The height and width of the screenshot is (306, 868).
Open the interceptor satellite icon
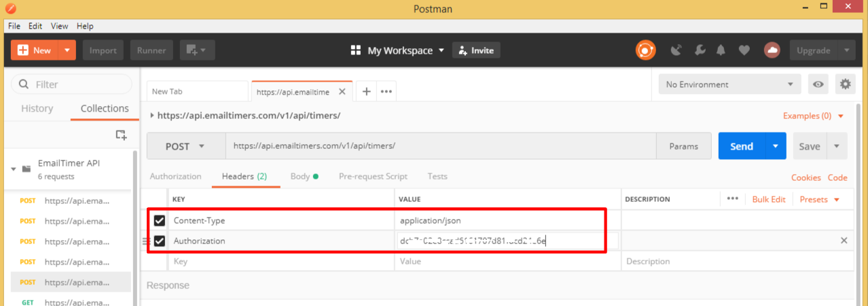(676, 50)
